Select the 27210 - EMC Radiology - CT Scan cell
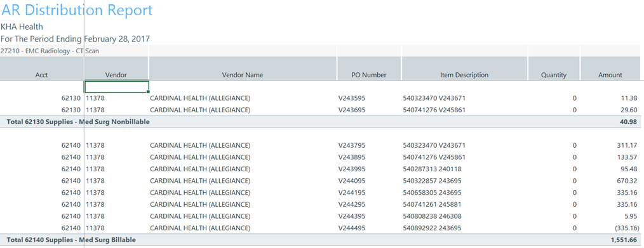This screenshot has width=644, height=248. tap(50, 51)
